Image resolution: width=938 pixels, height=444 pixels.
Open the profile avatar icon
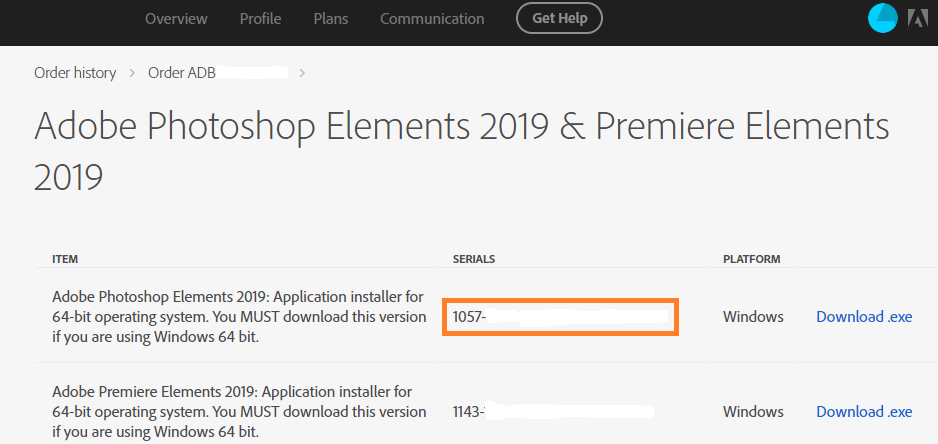(883, 18)
